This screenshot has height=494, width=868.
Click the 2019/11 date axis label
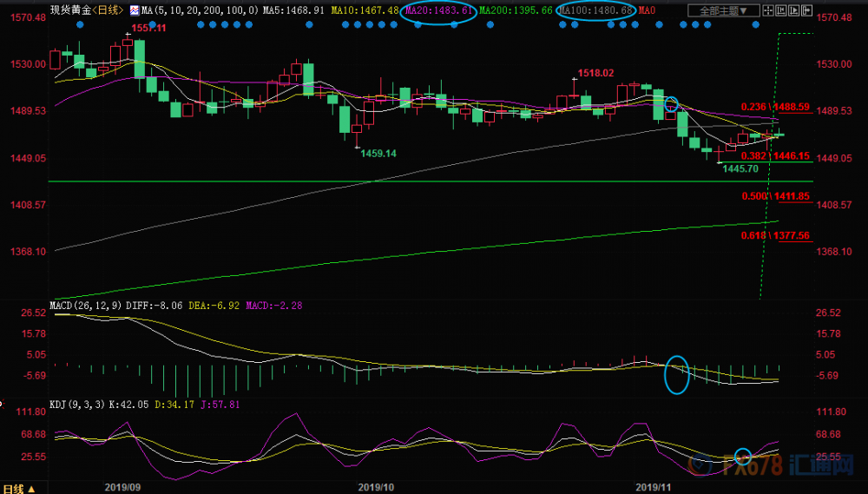(654, 487)
